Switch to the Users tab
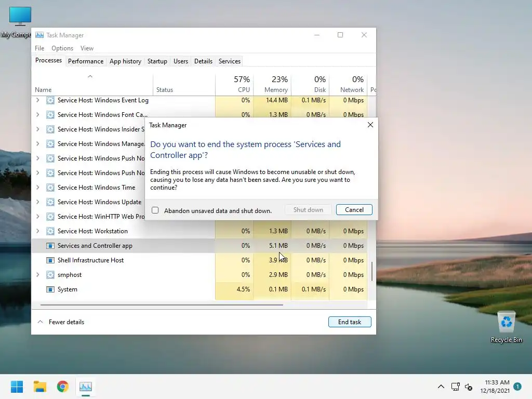This screenshot has height=399, width=532. [x=180, y=61]
